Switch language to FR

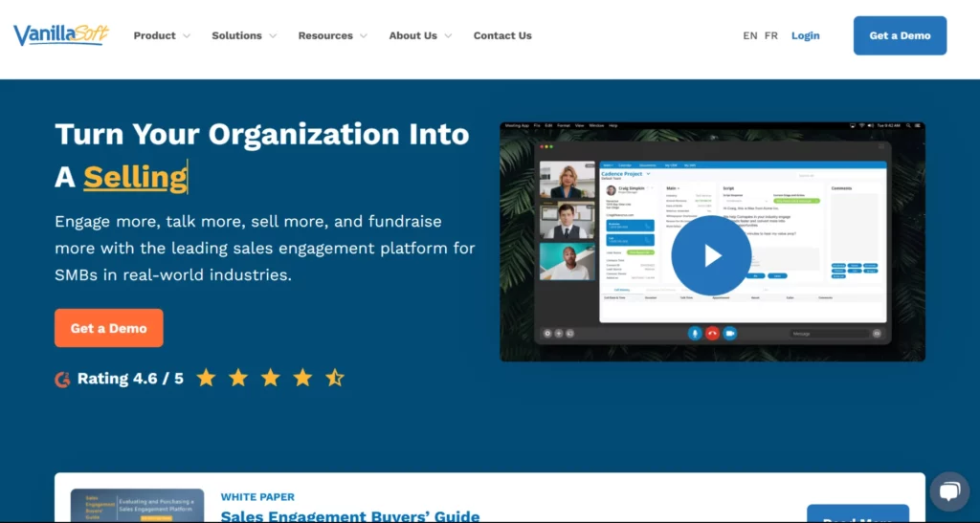(x=771, y=35)
